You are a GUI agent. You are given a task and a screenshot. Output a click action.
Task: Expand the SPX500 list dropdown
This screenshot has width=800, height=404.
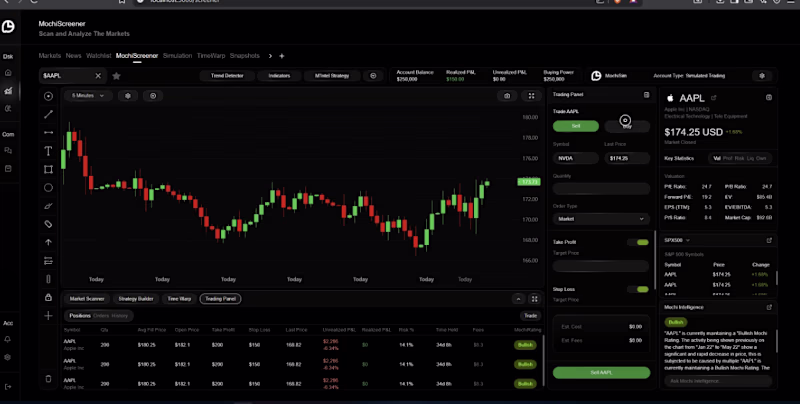pyautogui.click(x=677, y=240)
